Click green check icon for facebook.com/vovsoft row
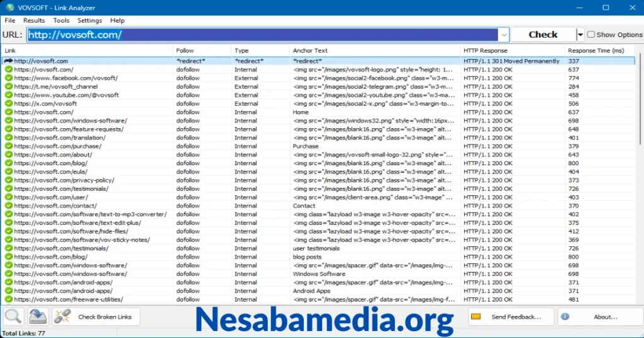Image resolution: width=644 pixels, height=338 pixels. click(x=8, y=78)
